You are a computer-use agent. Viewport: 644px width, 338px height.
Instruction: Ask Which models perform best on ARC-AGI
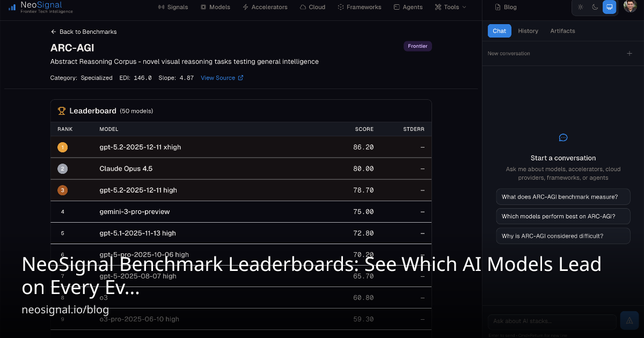tap(563, 216)
